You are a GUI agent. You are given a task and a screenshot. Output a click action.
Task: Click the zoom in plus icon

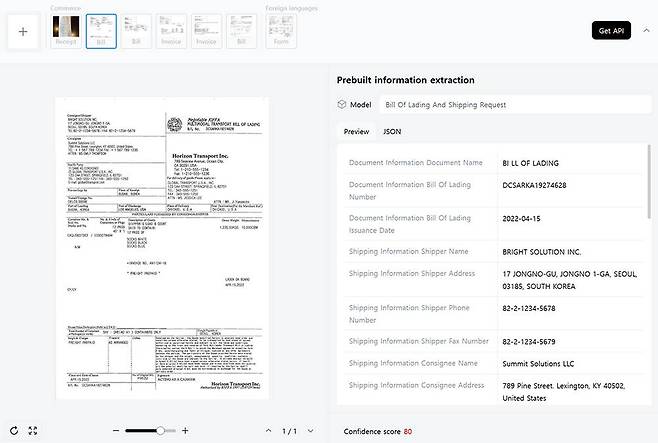tap(185, 430)
